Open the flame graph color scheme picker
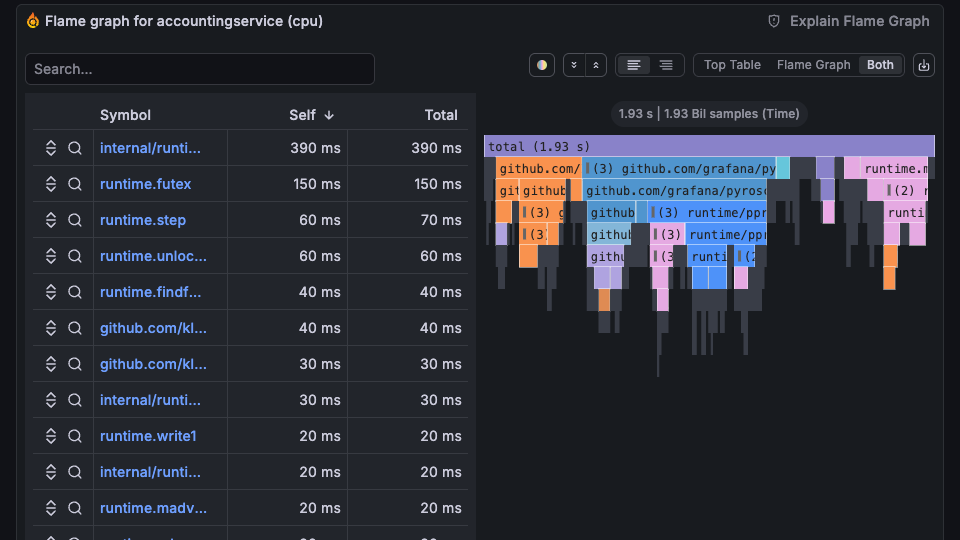The image size is (960, 540). click(x=542, y=65)
